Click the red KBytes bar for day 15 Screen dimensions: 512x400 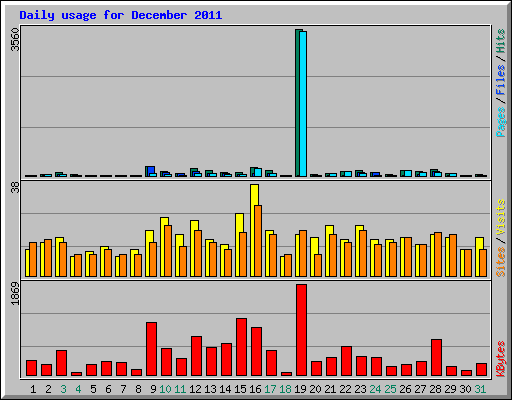click(241, 347)
